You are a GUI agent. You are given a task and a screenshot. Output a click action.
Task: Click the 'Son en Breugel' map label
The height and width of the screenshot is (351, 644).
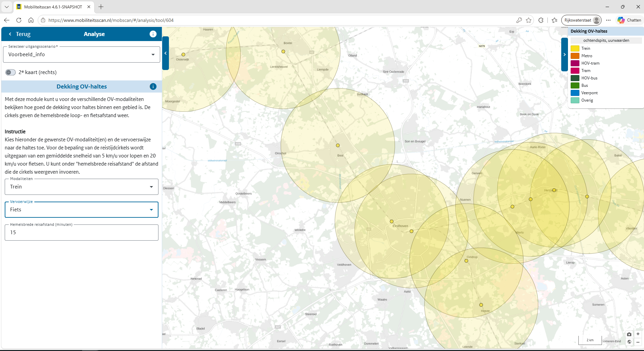pyautogui.click(x=415, y=141)
